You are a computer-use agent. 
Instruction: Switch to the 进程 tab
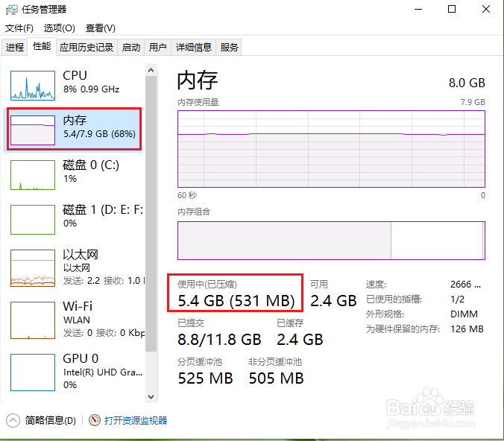(15, 48)
